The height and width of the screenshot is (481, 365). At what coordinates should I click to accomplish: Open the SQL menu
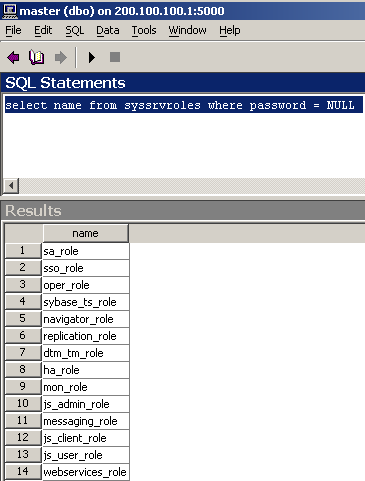pyautogui.click(x=74, y=30)
